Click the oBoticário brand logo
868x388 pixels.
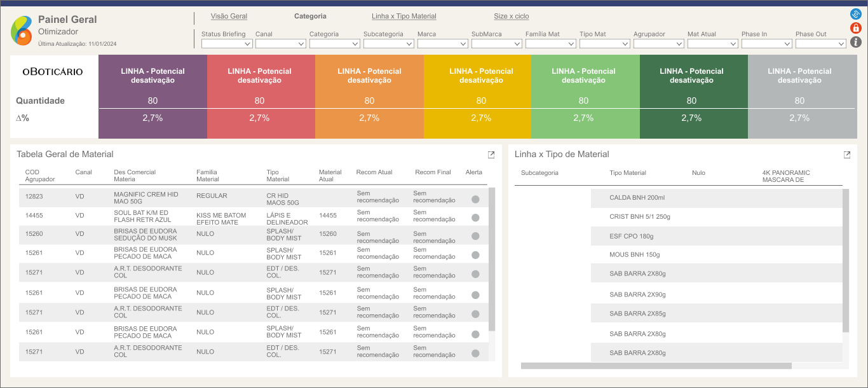pos(53,72)
